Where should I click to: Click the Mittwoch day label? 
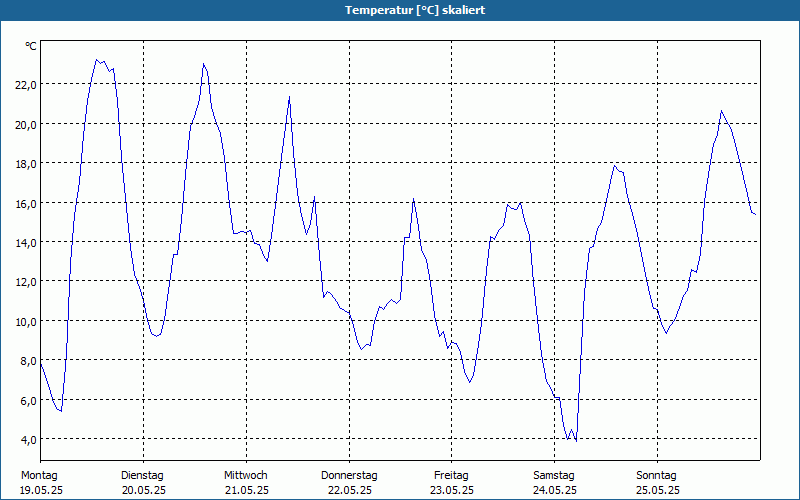tap(246, 476)
